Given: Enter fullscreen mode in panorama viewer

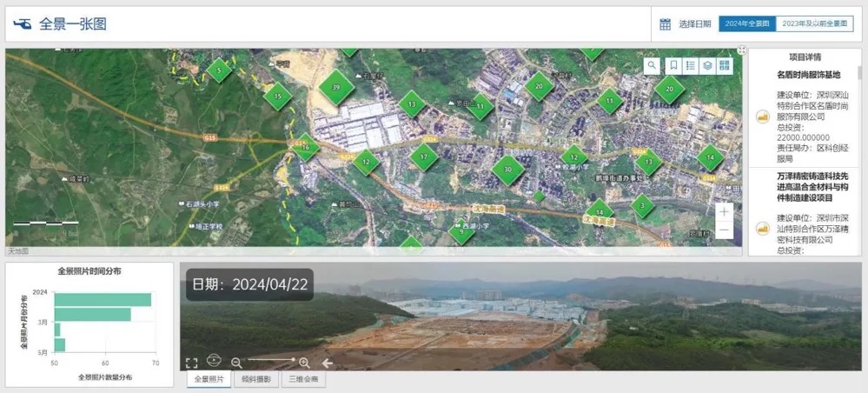Looking at the screenshot, I should (x=192, y=363).
